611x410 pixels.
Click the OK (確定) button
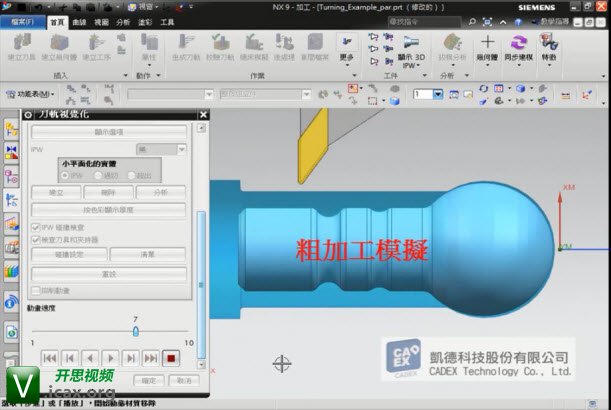pos(150,380)
